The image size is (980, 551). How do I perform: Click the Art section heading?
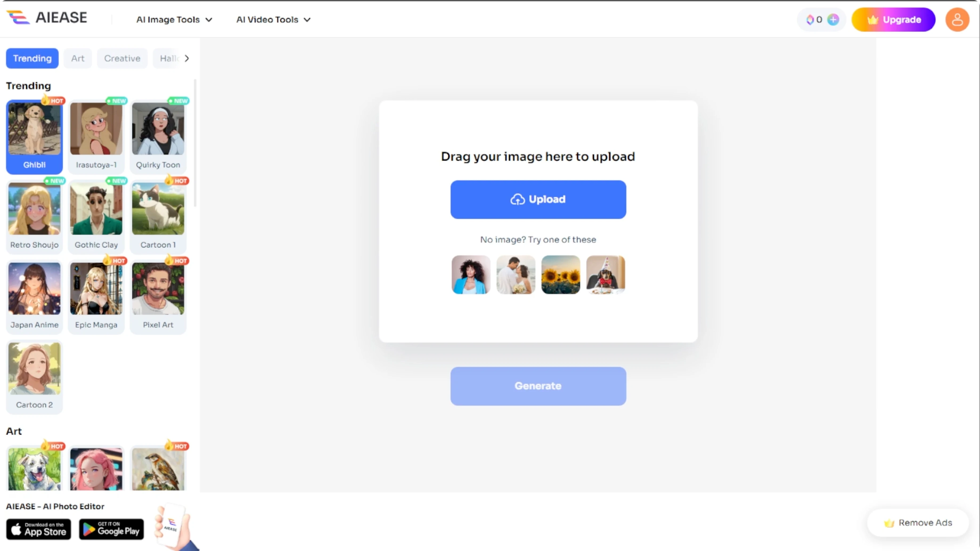[x=14, y=431]
